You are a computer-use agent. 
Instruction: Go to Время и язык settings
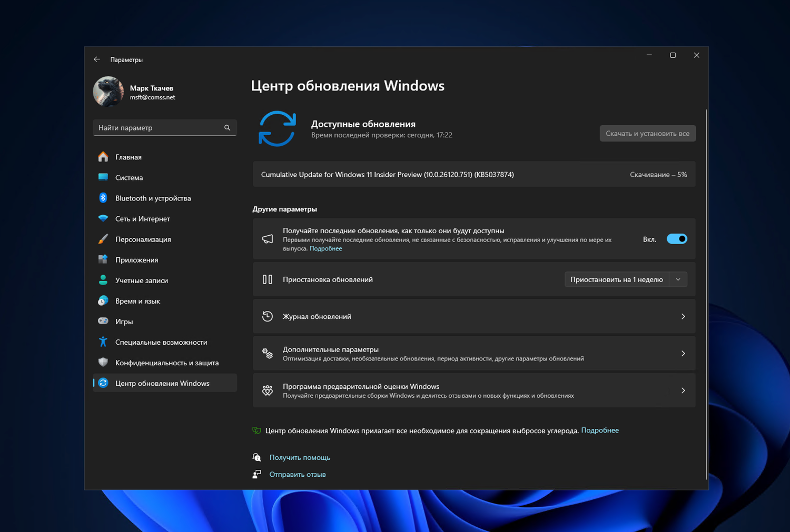click(165, 300)
